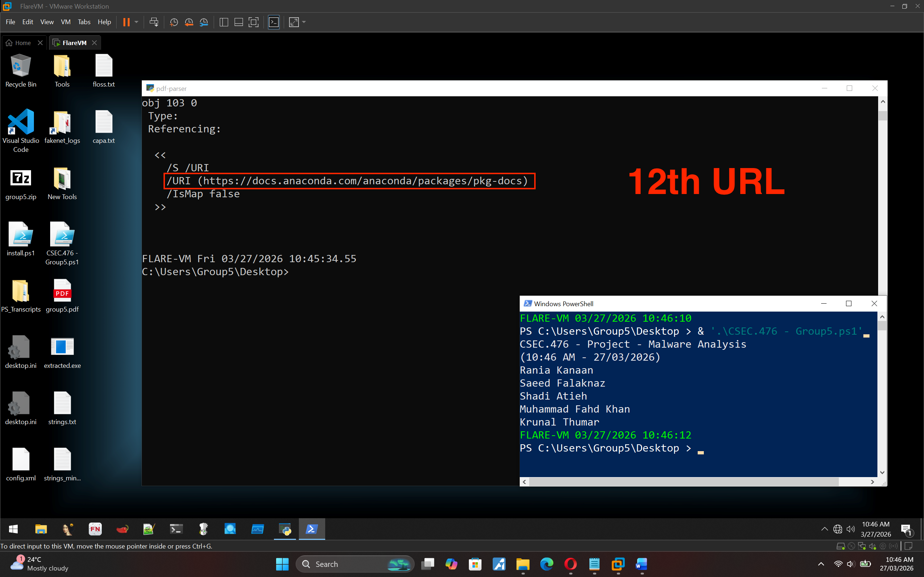Click Send Ctrl+Alt+Del icon
Viewport: 924px width, 577px height.
(154, 22)
